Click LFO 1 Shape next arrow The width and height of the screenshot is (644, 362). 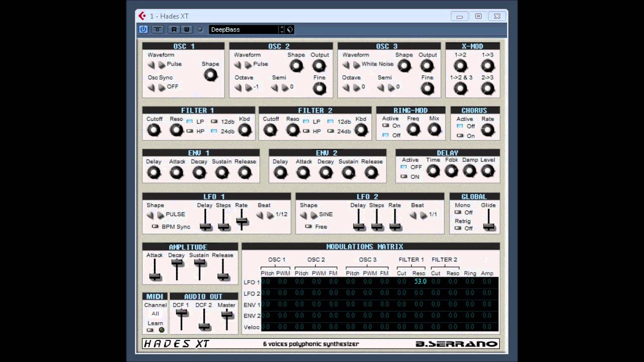click(x=160, y=215)
